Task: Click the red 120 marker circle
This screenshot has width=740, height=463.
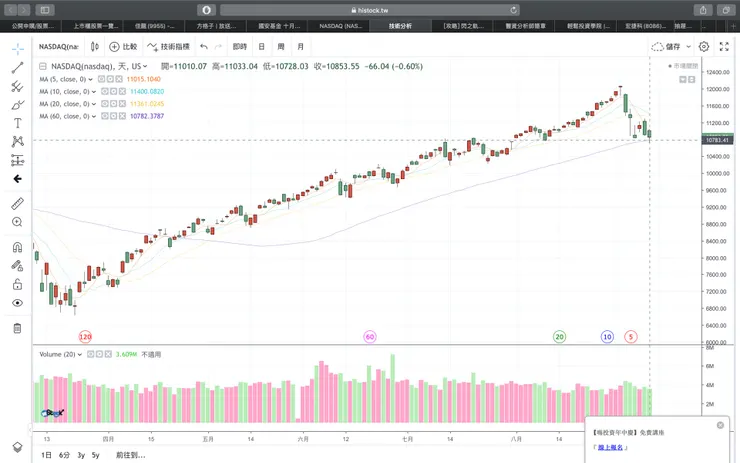Action: click(x=85, y=337)
